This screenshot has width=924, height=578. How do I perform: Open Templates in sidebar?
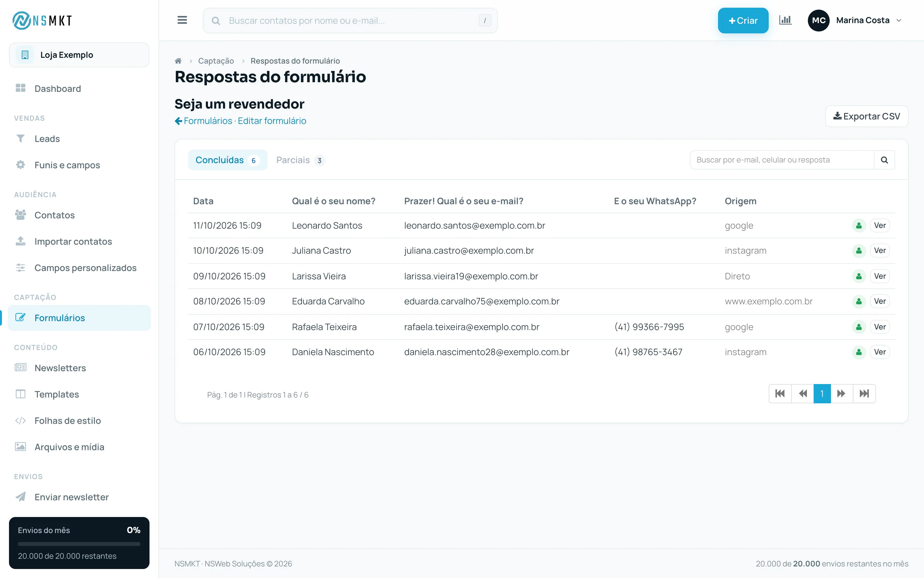click(79, 395)
